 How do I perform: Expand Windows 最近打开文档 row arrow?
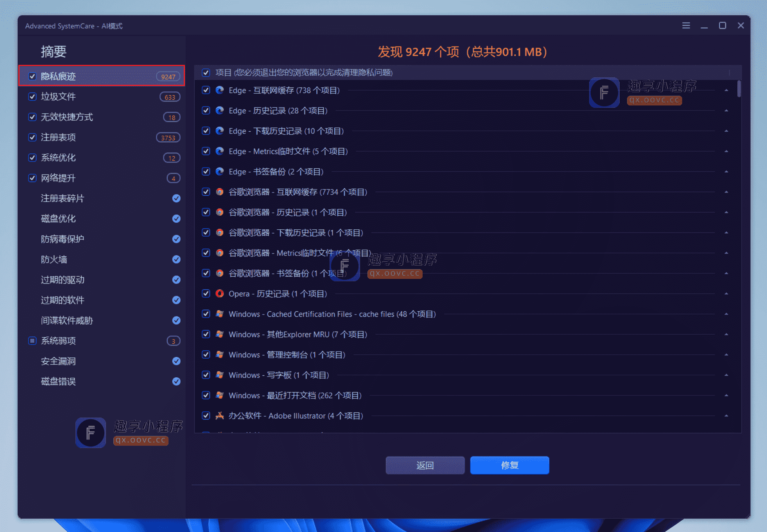[x=726, y=395]
